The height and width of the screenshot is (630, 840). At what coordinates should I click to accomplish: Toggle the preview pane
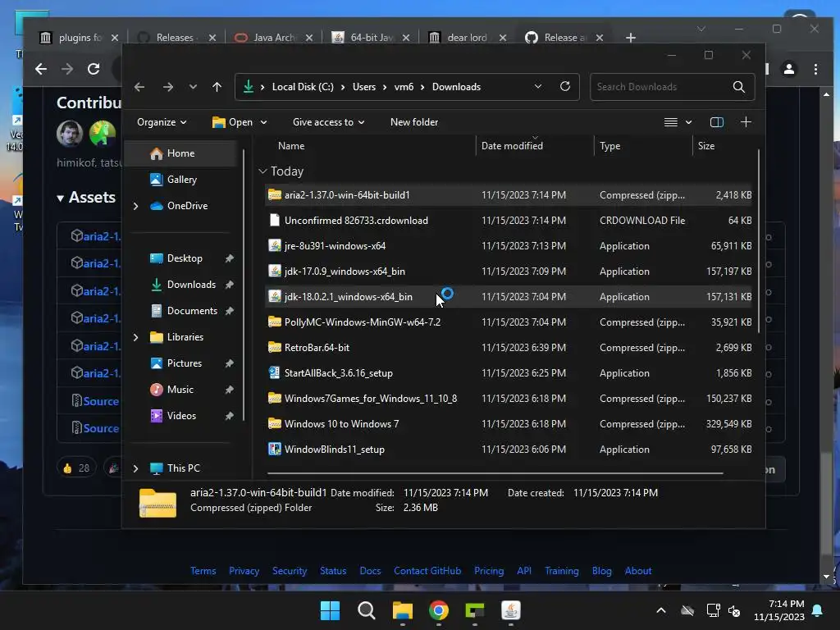pos(716,122)
